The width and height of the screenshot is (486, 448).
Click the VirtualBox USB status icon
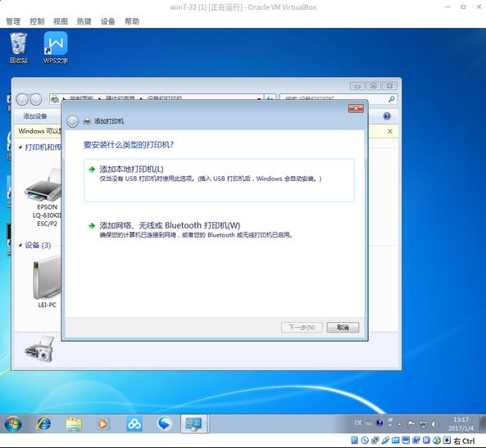(x=385, y=441)
